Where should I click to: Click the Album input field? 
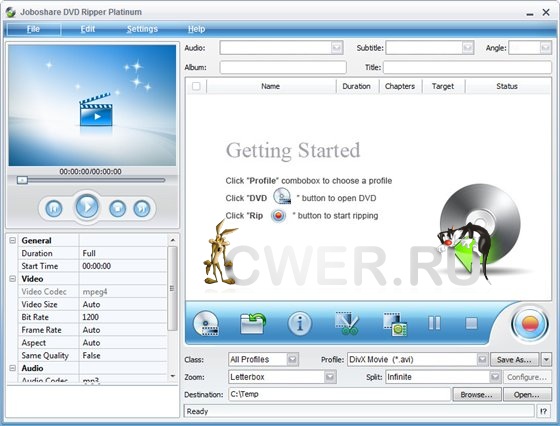283,67
